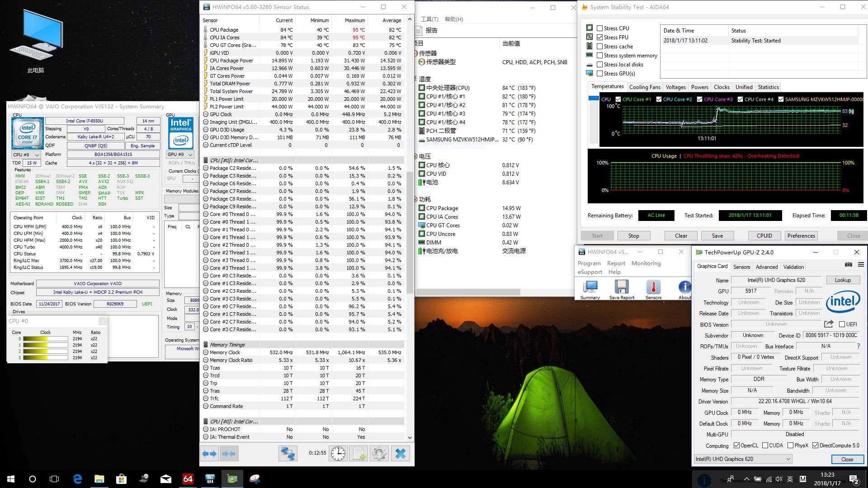Click the Core 0 clock usage bar
The height and width of the screenshot is (488, 868).
[x=45, y=338]
